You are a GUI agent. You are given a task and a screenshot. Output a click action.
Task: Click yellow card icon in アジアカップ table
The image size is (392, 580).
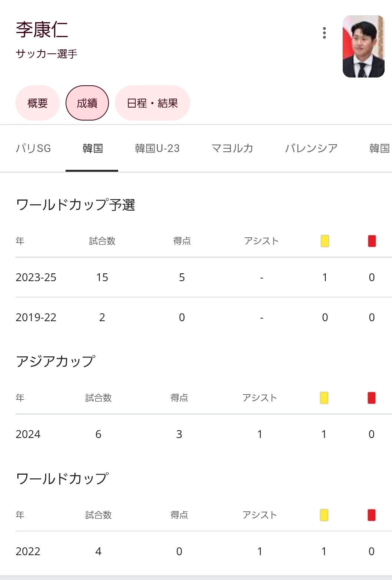click(x=324, y=398)
